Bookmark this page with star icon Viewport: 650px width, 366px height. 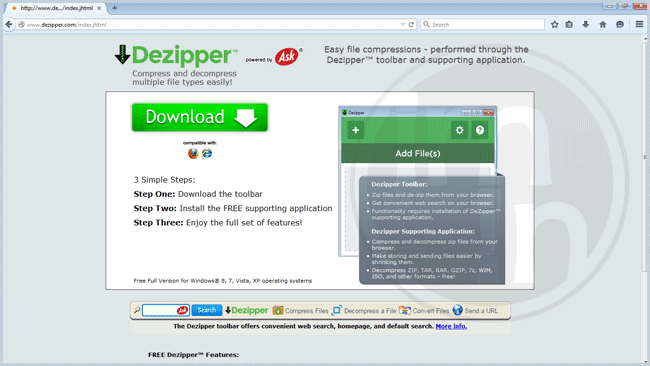(x=555, y=24)
